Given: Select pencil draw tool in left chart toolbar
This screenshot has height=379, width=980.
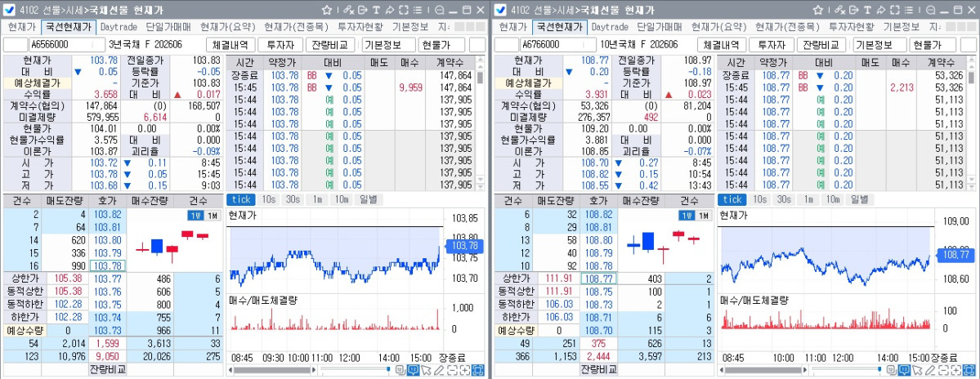Looking at the screenshot, I should point(439,370).
